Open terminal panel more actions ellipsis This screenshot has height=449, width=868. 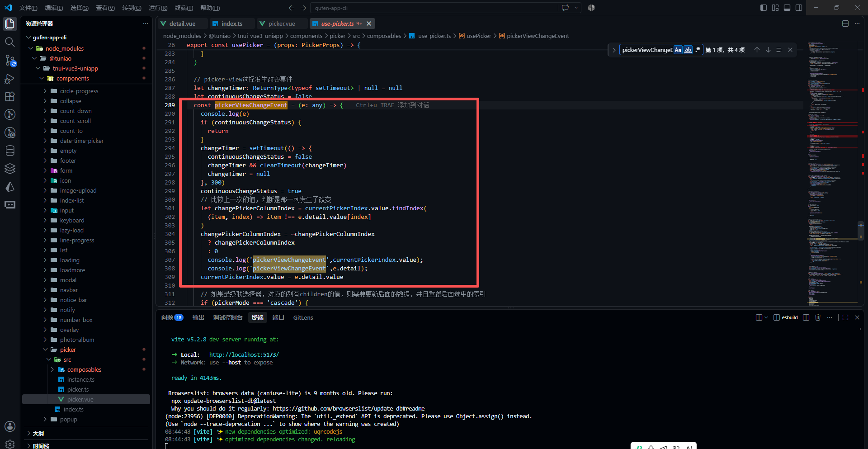click(830, 317)
